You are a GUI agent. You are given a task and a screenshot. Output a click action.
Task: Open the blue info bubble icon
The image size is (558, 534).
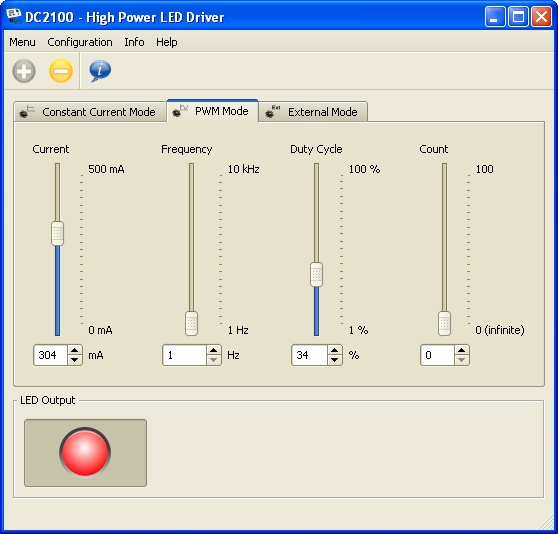click(100, 71)
